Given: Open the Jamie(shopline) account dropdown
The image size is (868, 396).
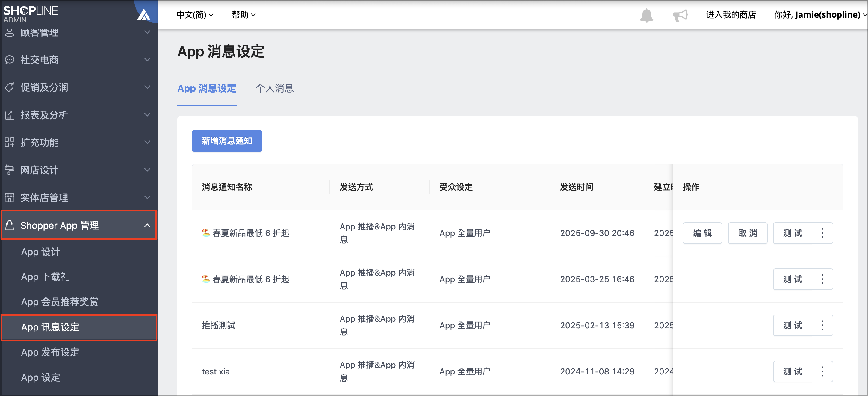Looking at the screenshot, I should coord(820,15).
